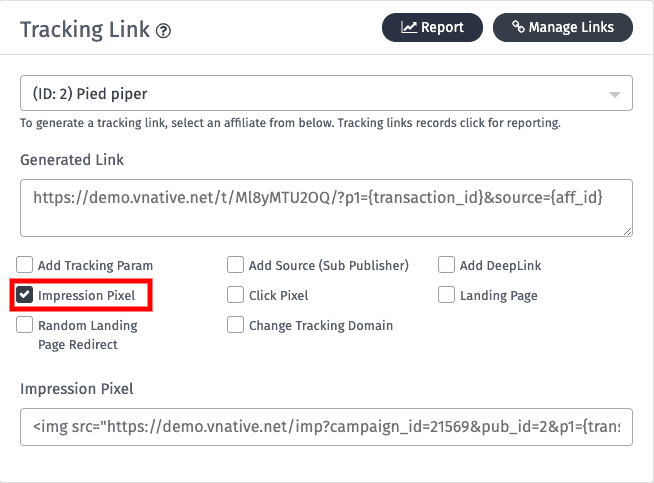This screenshot has width=654, height=483.
Task: Enable Add Source (Sub Publisher) option
Action: pyautogui.click(x=236, y=266)
